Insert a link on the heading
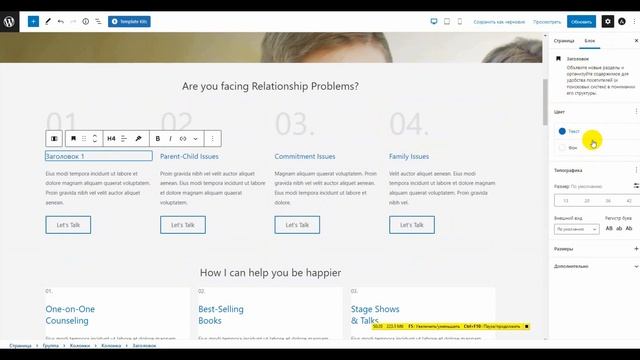The height and width of the screenshot is (360, 640). coord(183,138)
